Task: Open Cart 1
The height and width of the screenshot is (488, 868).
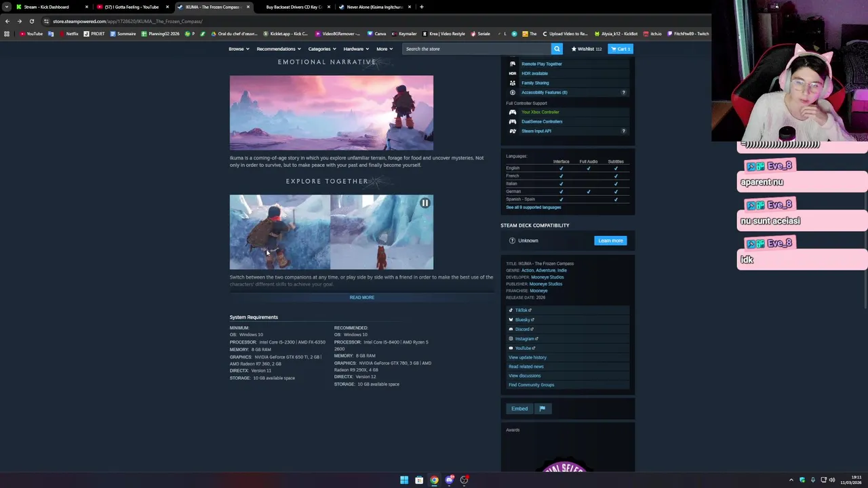Action: pyautogui.click(x=620, y=49)
